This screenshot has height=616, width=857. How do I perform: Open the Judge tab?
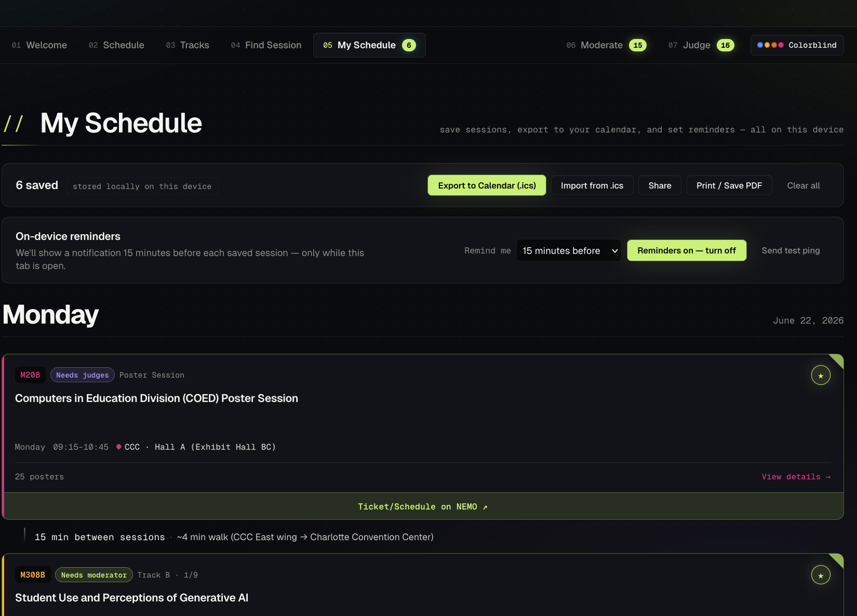(x=701, y=45)
